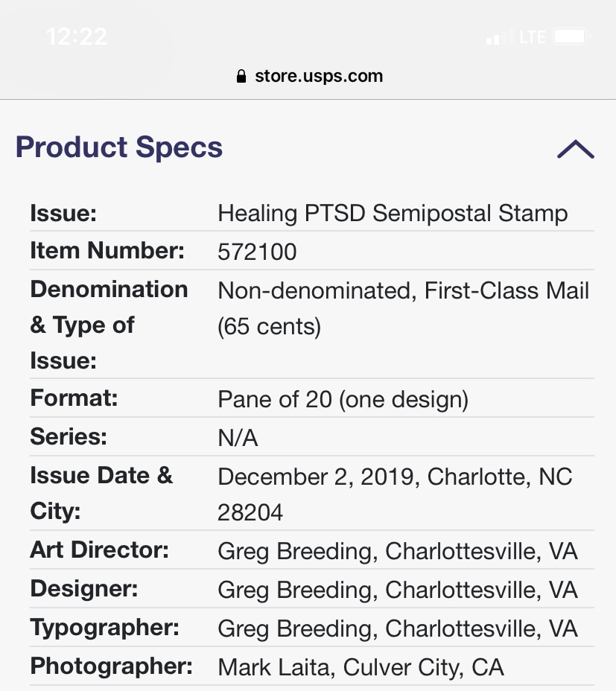Image resolution: width=616 pixels, height=691 pixels.
Task: Tap the Designer Greg Breeding entry
Action: point(397,590)
